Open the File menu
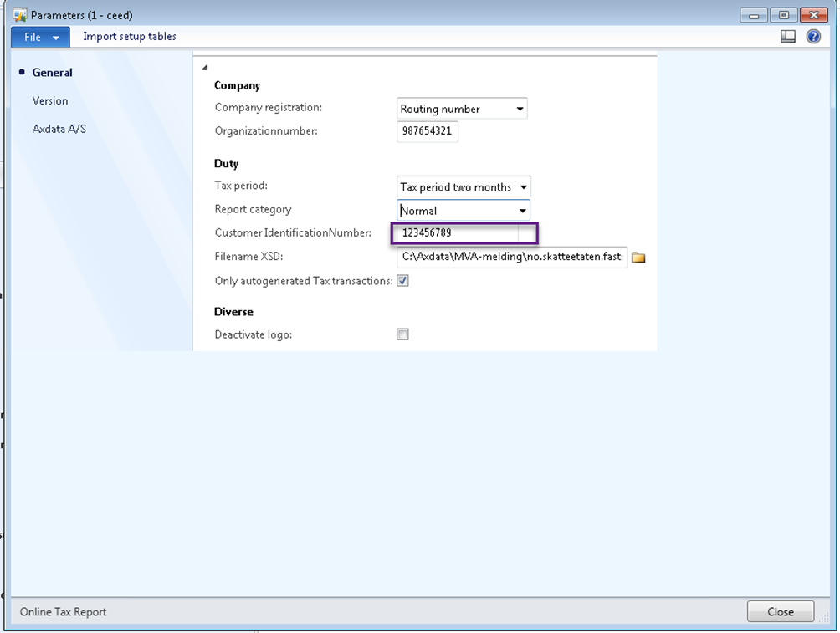 tap(40, 37)
